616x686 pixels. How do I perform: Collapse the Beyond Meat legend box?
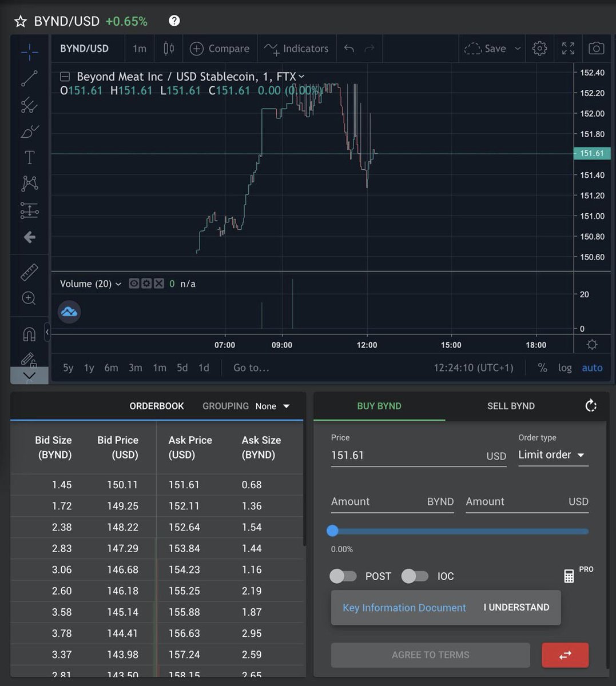pos(65,77)
